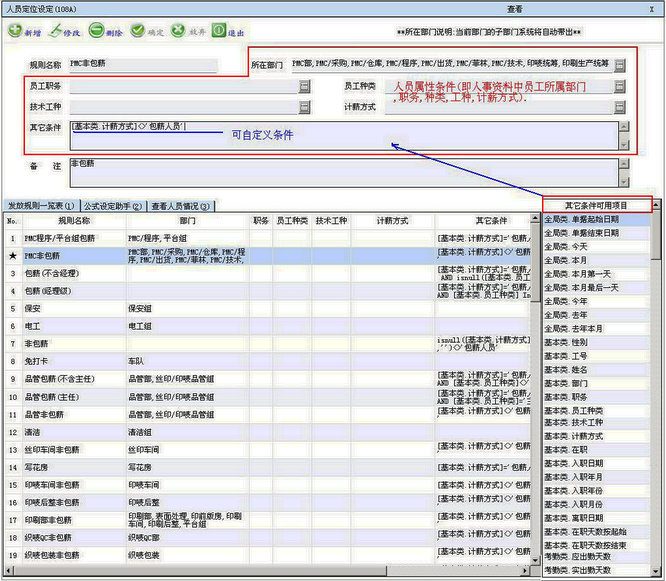Viewport: 666px width, 581px height.
Task: Switch to 公式设定助手 tab
Action: 113,206
